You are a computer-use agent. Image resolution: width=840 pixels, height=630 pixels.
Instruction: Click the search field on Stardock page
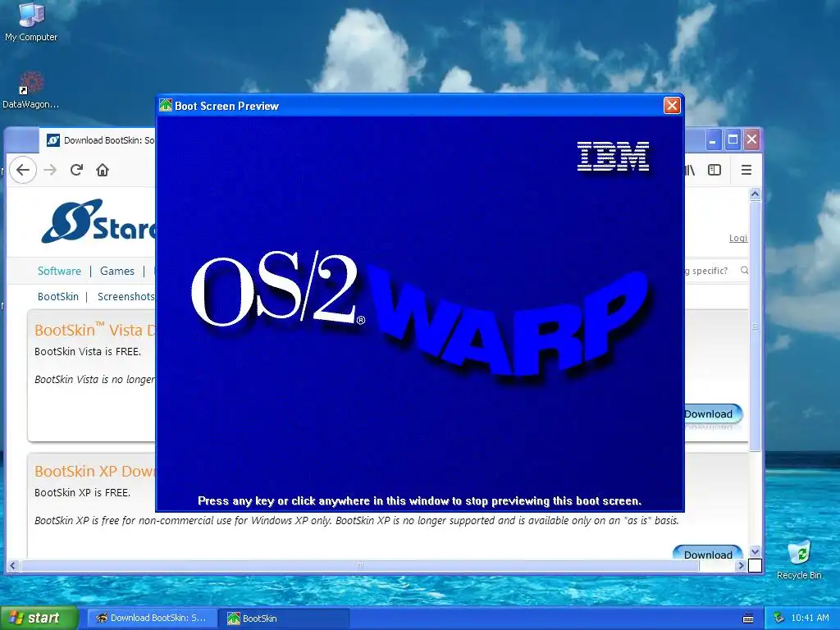tap(710, 271)
